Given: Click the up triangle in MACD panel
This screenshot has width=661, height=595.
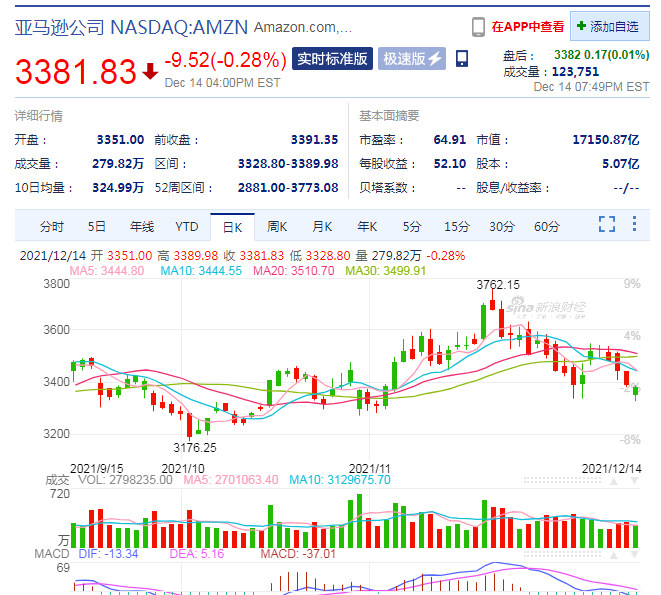Looking at the screenshot, I should [614, 555].
